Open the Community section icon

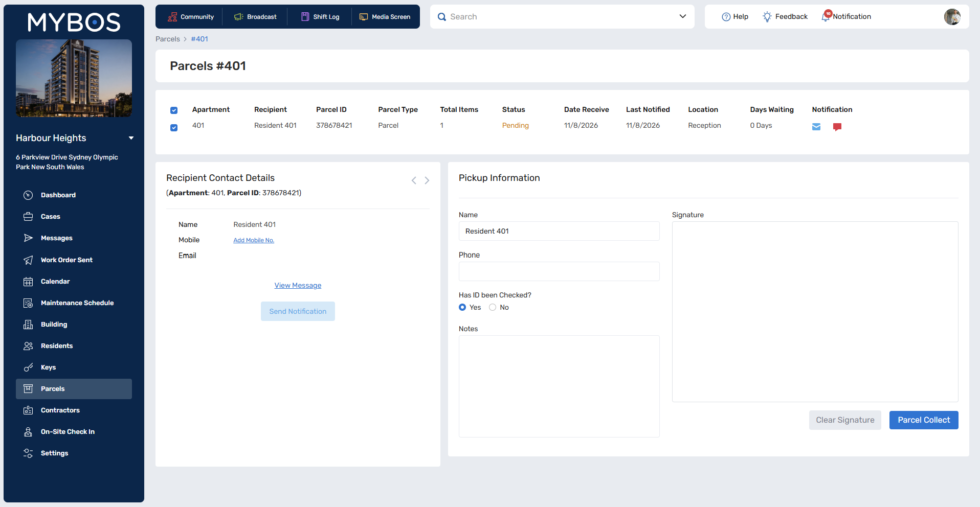pyautogui.click(x=172, y=17)
